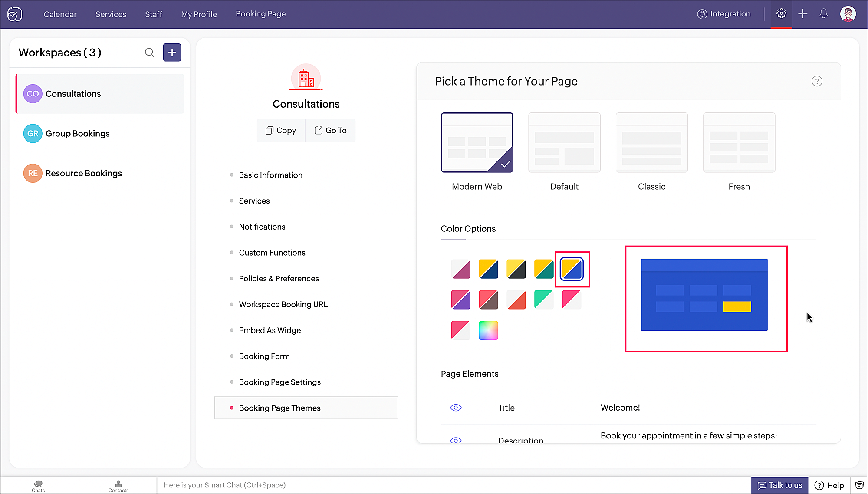Add a new workspace with plus button

pyautogui.click(x=172, y=53)
